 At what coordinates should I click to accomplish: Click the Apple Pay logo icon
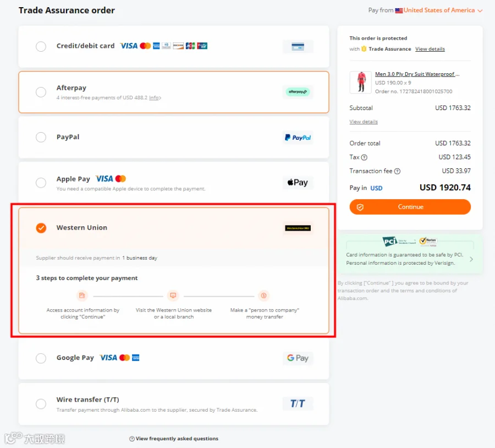click(x=298, y=182)
